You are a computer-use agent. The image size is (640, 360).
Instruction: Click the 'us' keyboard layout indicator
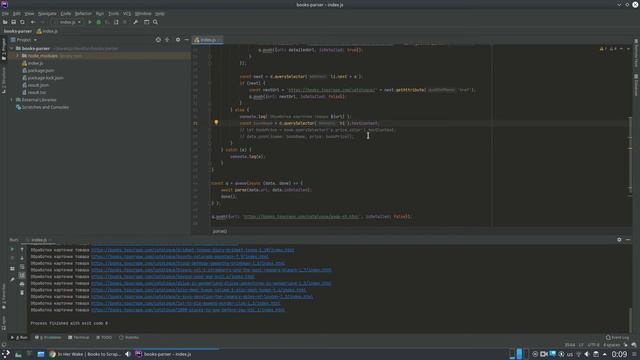click(570, 354)
